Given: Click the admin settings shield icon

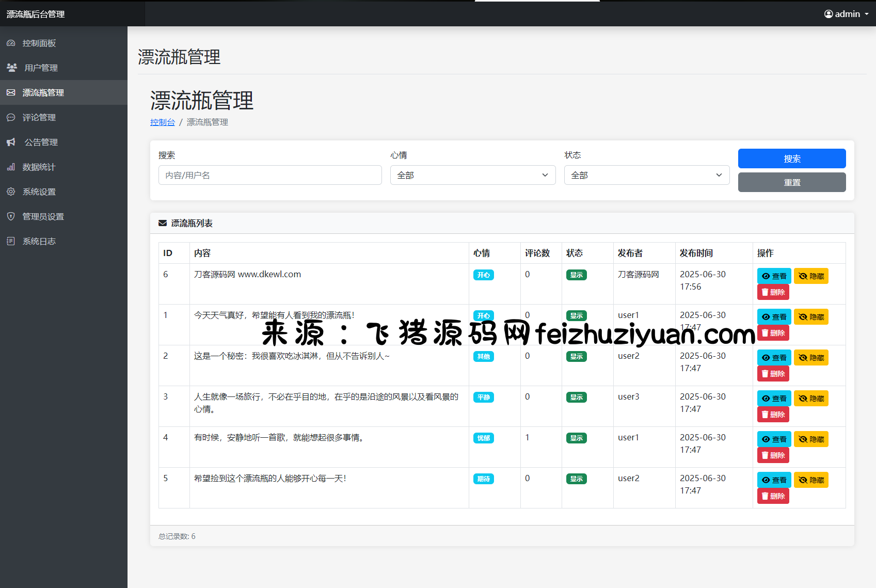Looking at the screenshot, I should pyautogui.click(x=11, y=216).
